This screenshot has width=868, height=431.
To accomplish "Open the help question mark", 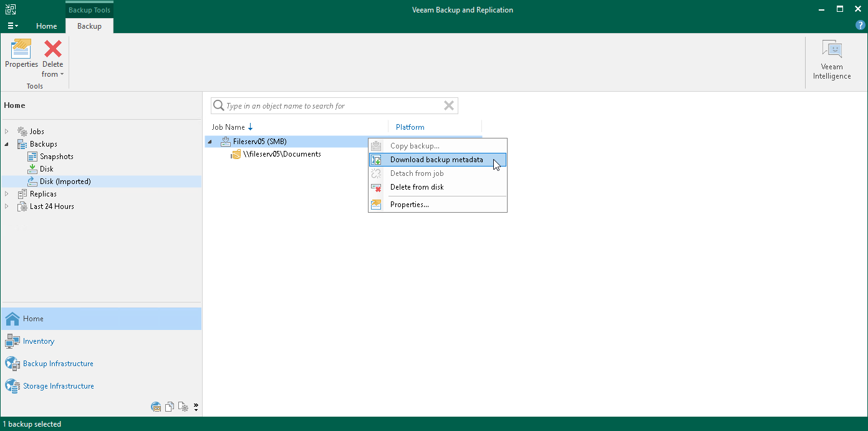I will tap(860, 26).
